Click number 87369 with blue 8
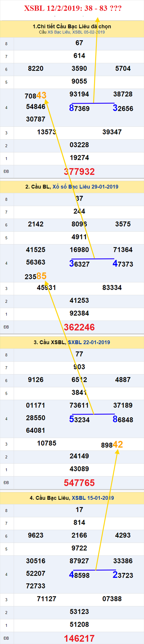Viewport: 144px width, 644px height. coord(79,108)
